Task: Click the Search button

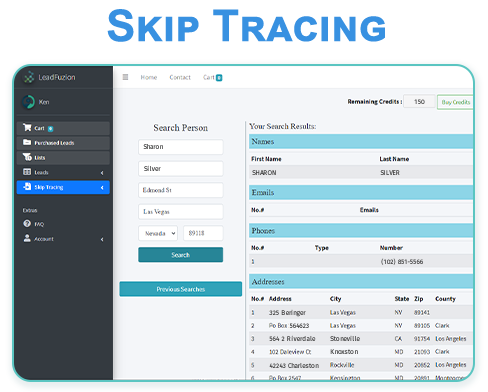Action: [181, 255]
